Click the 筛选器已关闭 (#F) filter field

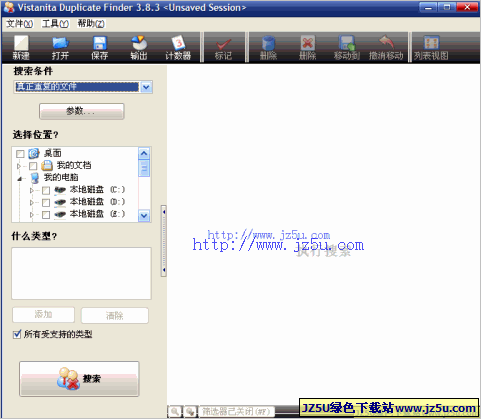(237, 412)
